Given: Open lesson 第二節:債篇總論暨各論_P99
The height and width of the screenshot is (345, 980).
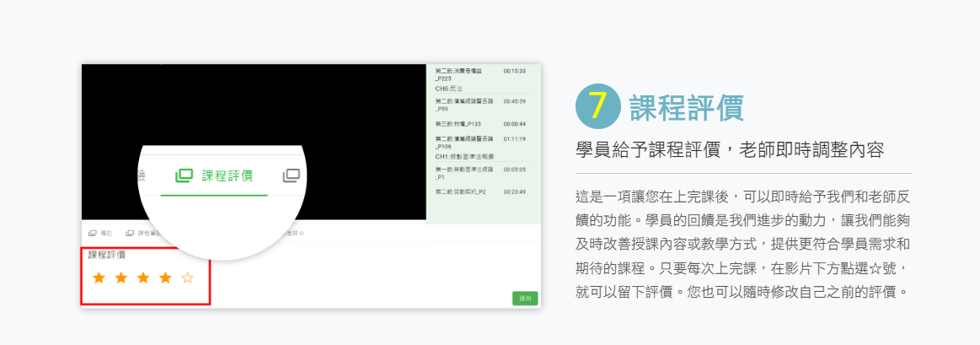Looking at the screenshot, I should pyautogui.click(x=463, y=105).
